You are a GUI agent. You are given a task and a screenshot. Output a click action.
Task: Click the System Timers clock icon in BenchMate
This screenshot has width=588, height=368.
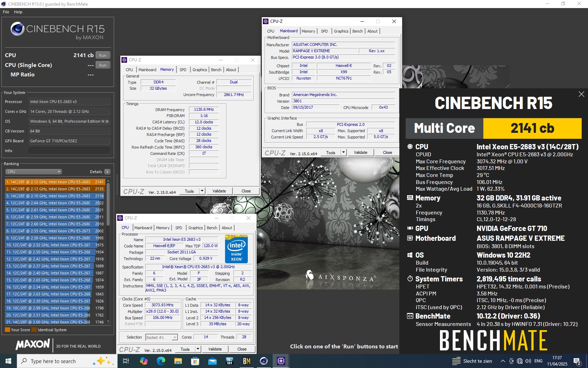click(410, 279)
